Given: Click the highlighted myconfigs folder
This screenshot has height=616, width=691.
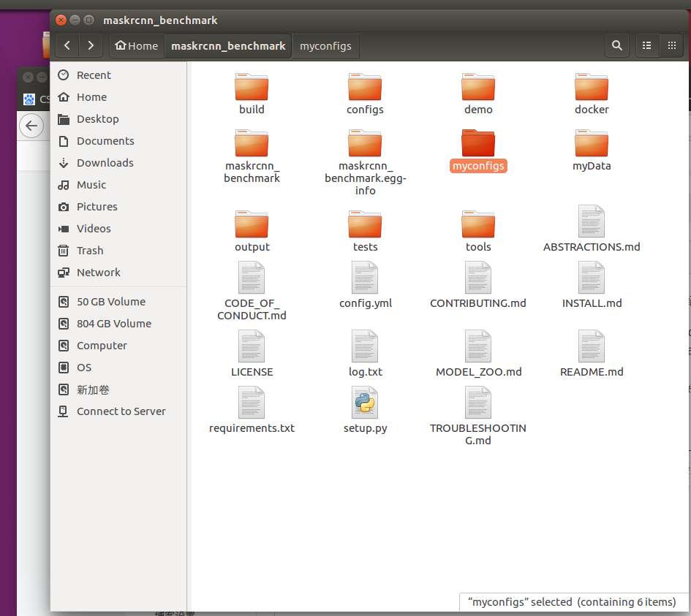Looking at the screenshot, I should 478,143.
